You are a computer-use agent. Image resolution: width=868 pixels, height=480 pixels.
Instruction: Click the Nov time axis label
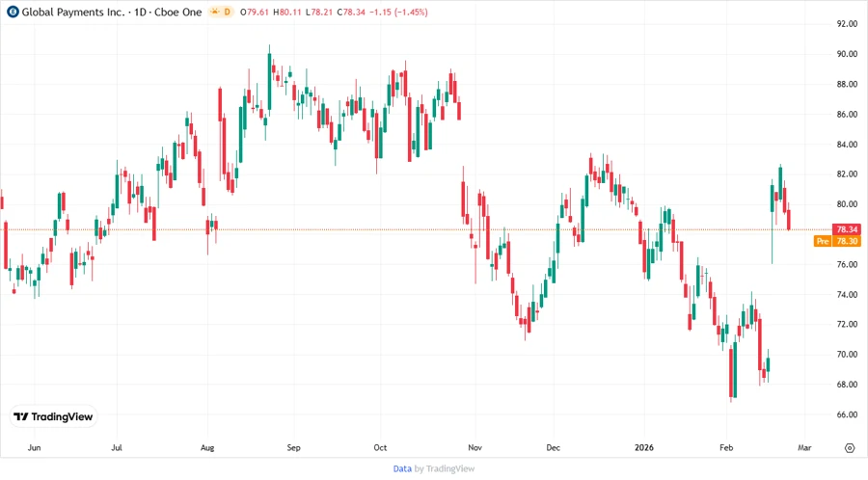pyautogui.click(x=475, y=447)
